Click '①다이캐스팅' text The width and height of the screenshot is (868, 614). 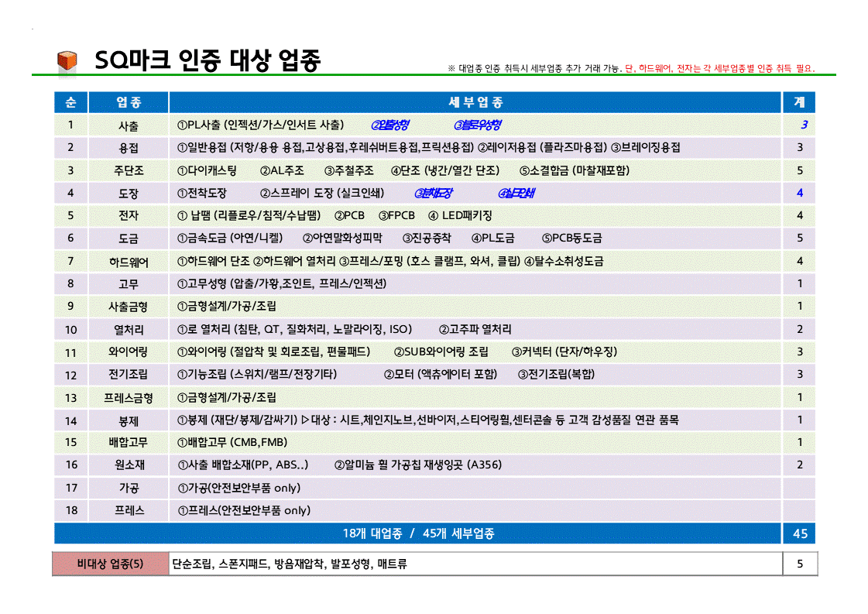[207, 170]
